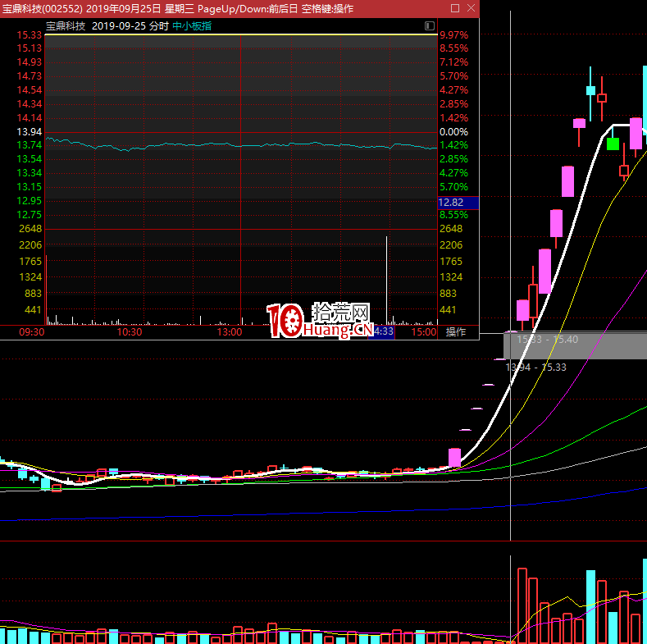The image size is (647, 644).
Task: Click the 9.97% upper limit percentage label
Action: [x=453, y=35]
